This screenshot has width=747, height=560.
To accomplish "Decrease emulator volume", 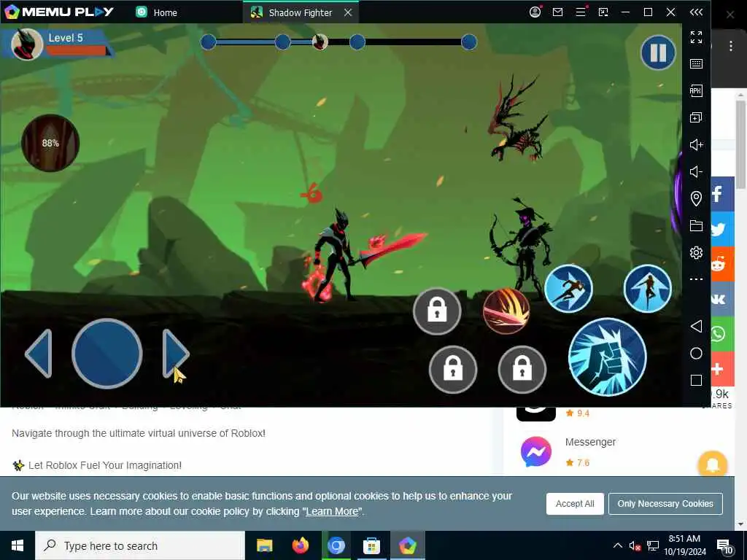I will click(696, 172).
